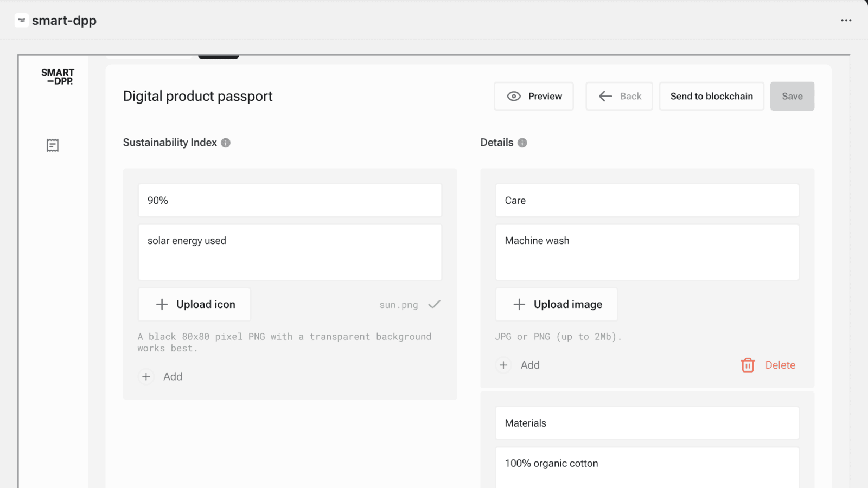Click the sun.png file name
The width and height of the screenshot is (868, 488).
[399, 305]
